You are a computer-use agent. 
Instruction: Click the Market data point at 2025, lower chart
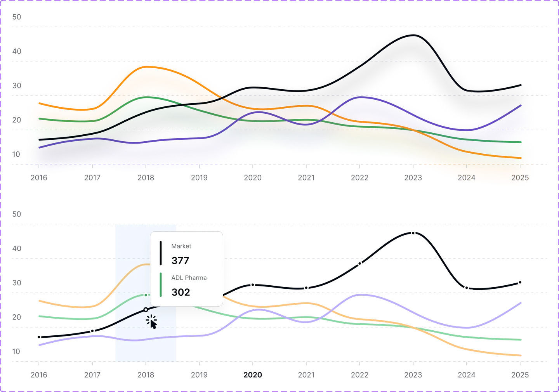pyautogui.click(x=520, y=283)
